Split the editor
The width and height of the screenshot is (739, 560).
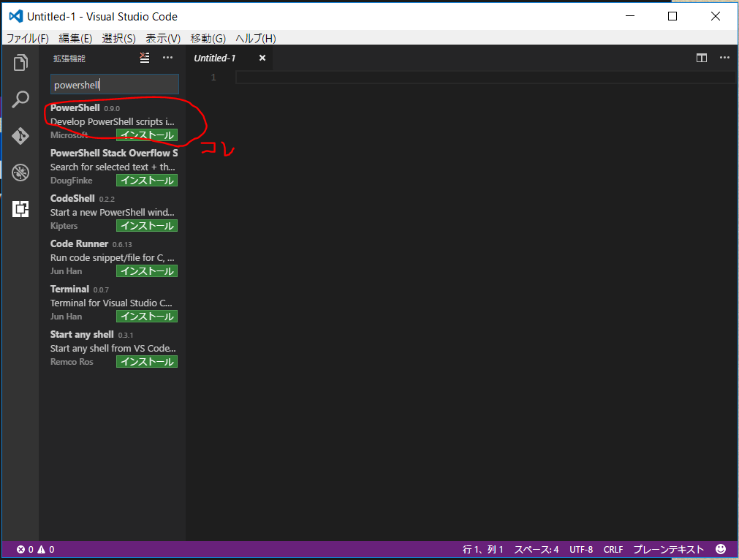click(x=701, y=58)
